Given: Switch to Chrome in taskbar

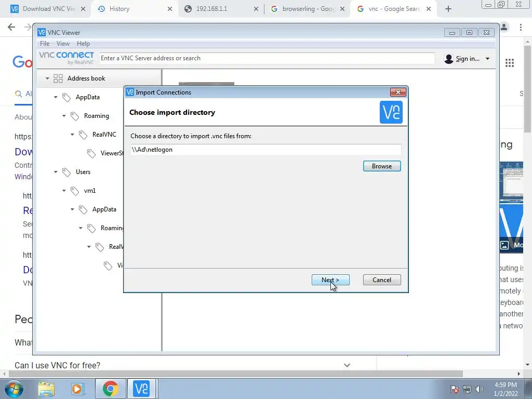Looking at the screenshot, I should [x=110, y=389].
